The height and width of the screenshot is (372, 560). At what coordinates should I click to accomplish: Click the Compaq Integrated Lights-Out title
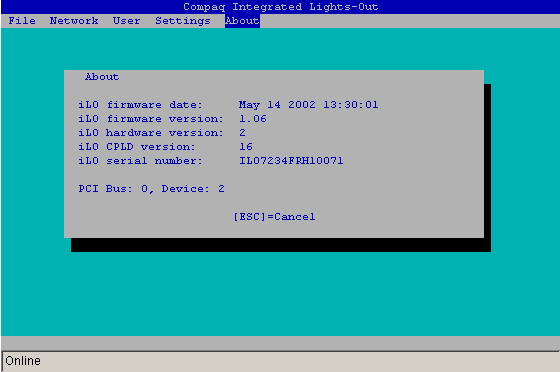point(280,7)
